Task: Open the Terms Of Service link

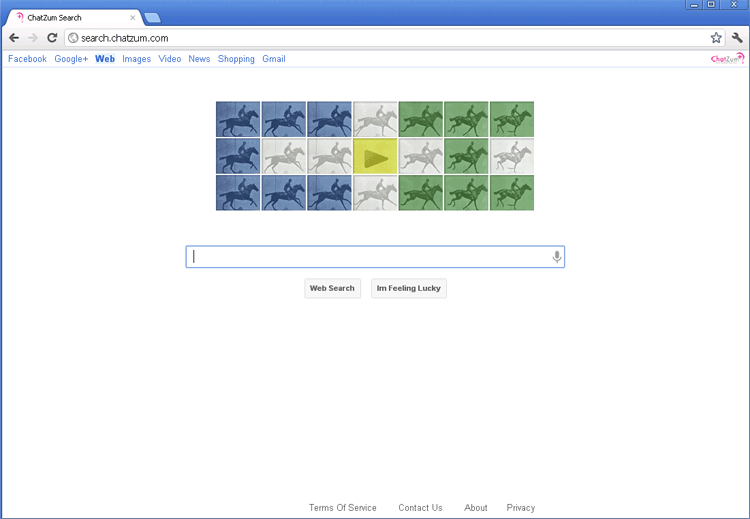Action: pyautogui.click(x=342, y=508)
